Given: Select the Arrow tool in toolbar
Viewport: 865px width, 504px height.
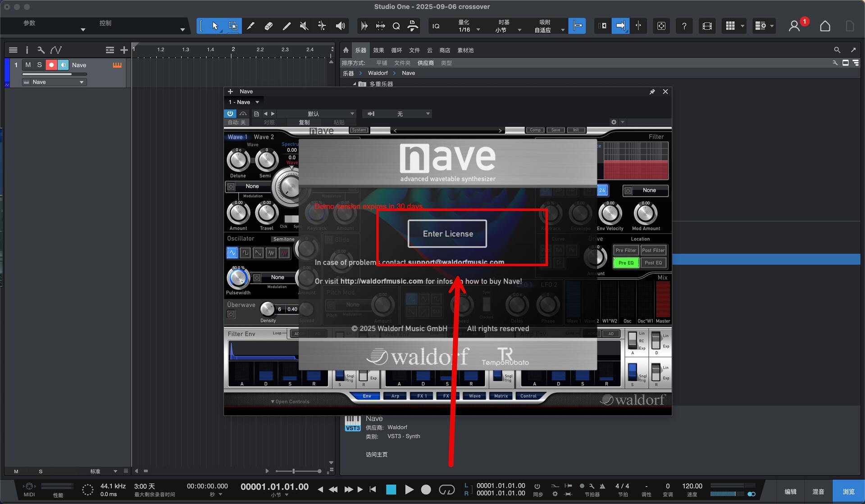Looking at the screenshot, I should click(x=215, y=26).
